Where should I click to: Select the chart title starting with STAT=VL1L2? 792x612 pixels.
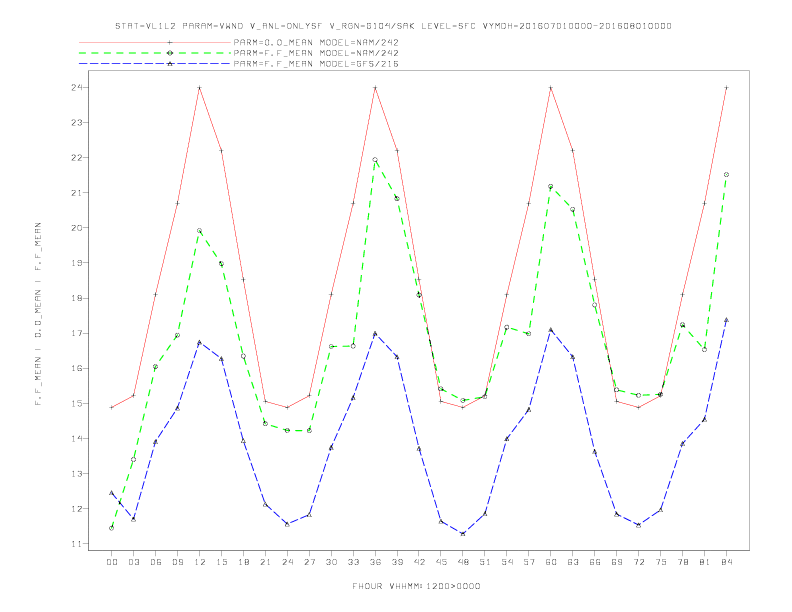(x=393, y=26)
